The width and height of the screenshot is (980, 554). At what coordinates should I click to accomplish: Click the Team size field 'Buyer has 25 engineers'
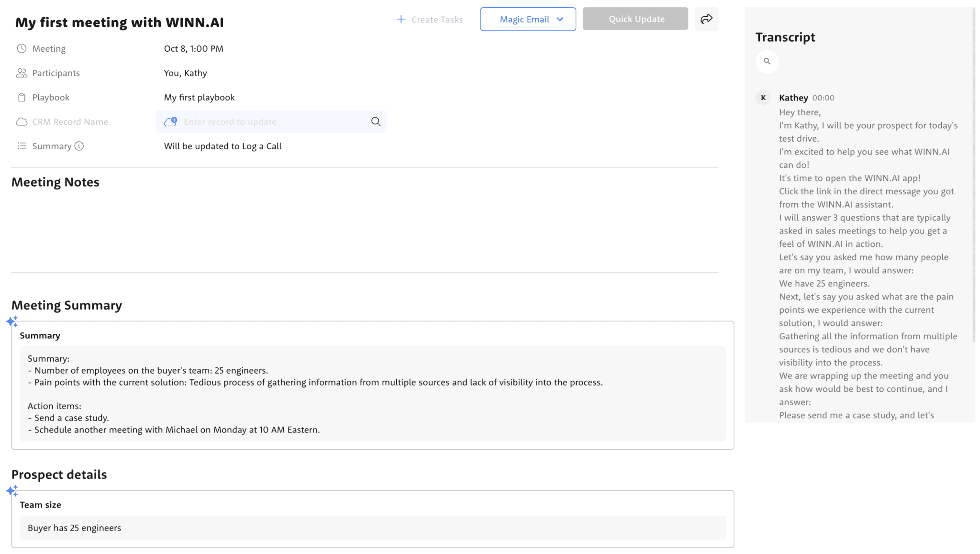click(x=372, y=528)
